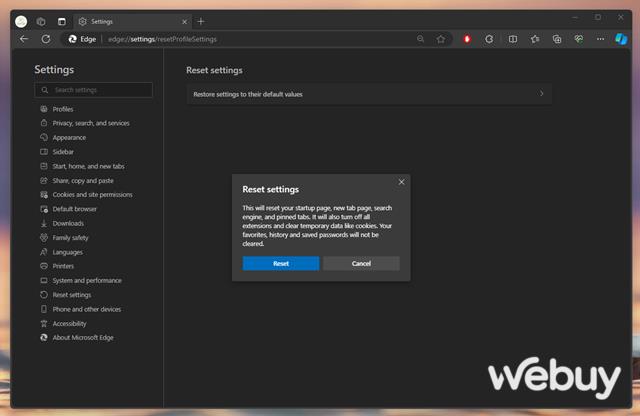Open Accessibility settings
Screen dimensions: 640x416
pyautogui.click(x=69, y=323)
